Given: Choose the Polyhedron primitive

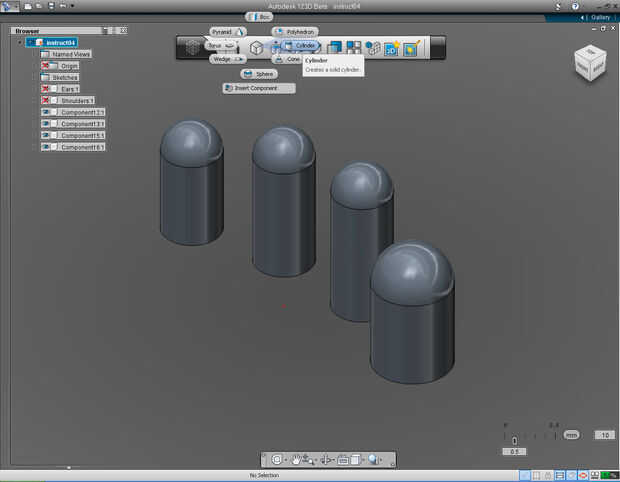Looking at the screenshot, I should point(295,32).
